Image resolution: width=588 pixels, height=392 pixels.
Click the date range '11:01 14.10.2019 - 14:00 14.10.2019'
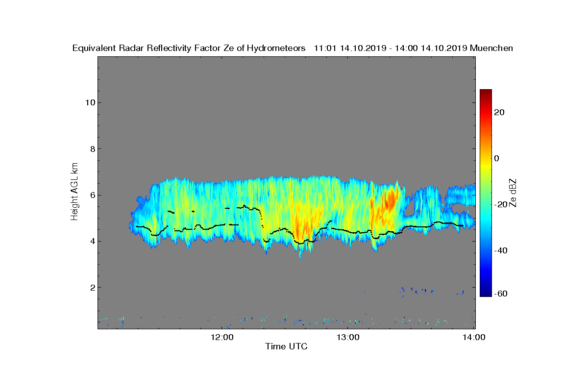[391, 48]
